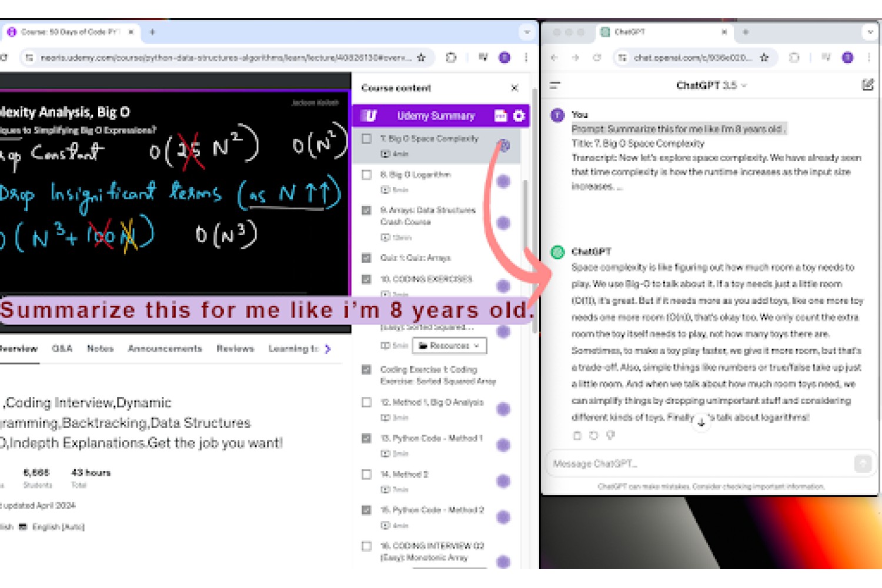This screenshot has width=882, height=588.
Task: Click summary circle for 14. Method 2
Action: [x=503, y=481]
